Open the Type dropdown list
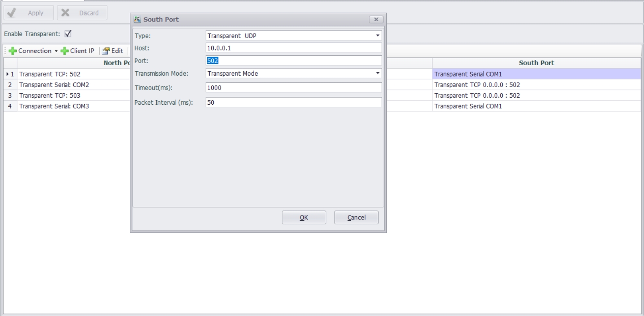 (377, 36)
